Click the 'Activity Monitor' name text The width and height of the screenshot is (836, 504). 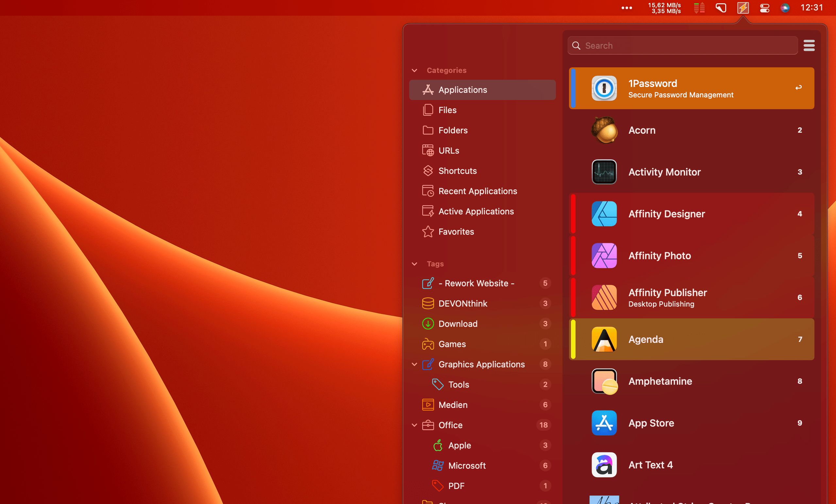(664, 172)
